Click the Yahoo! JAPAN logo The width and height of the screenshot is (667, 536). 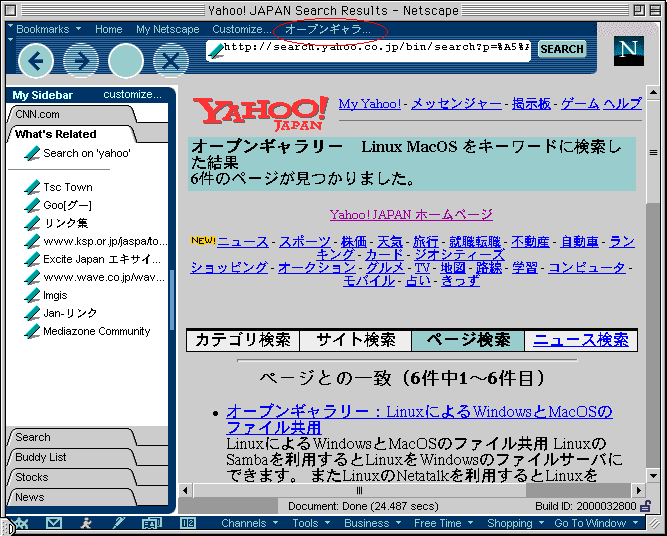(x=261, y=113)
